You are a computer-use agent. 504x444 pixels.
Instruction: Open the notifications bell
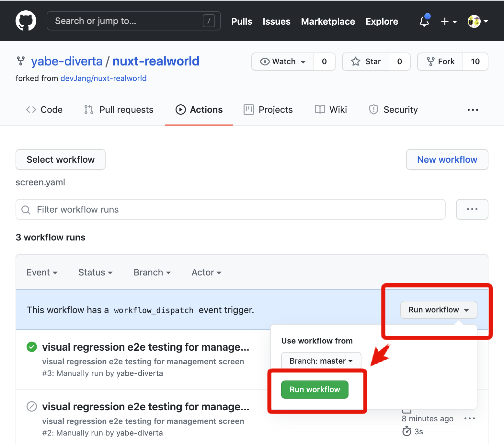click(x=424, y=21)
